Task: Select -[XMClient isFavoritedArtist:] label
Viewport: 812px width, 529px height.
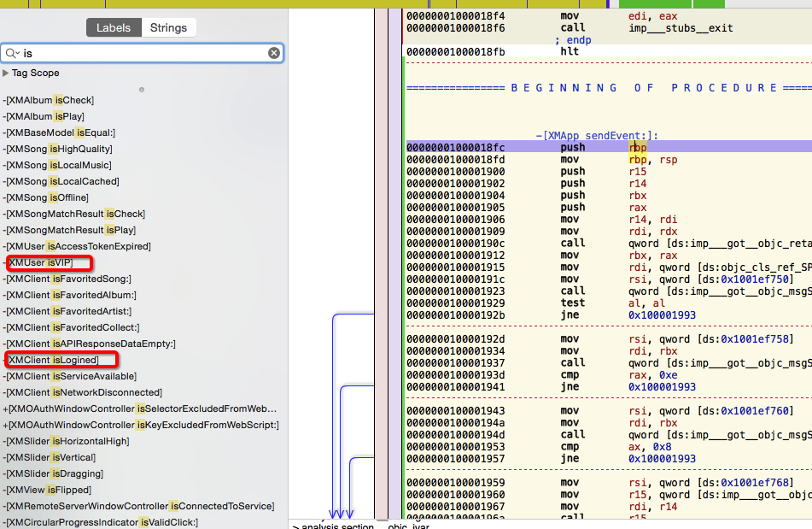Action: point(67,311)
